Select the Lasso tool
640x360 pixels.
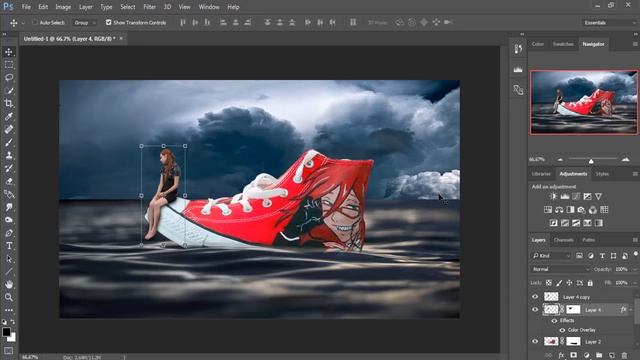[9, 78]
